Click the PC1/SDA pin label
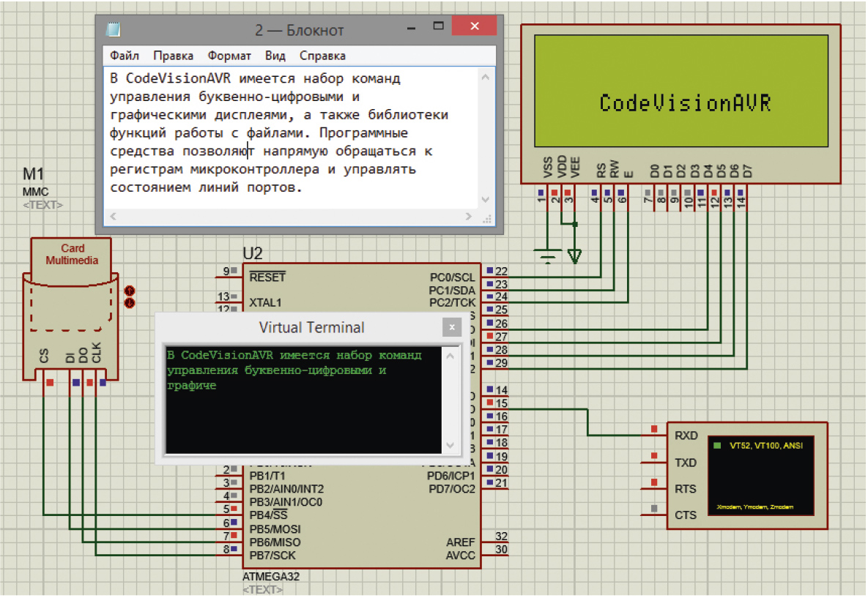 pos(452,291)
